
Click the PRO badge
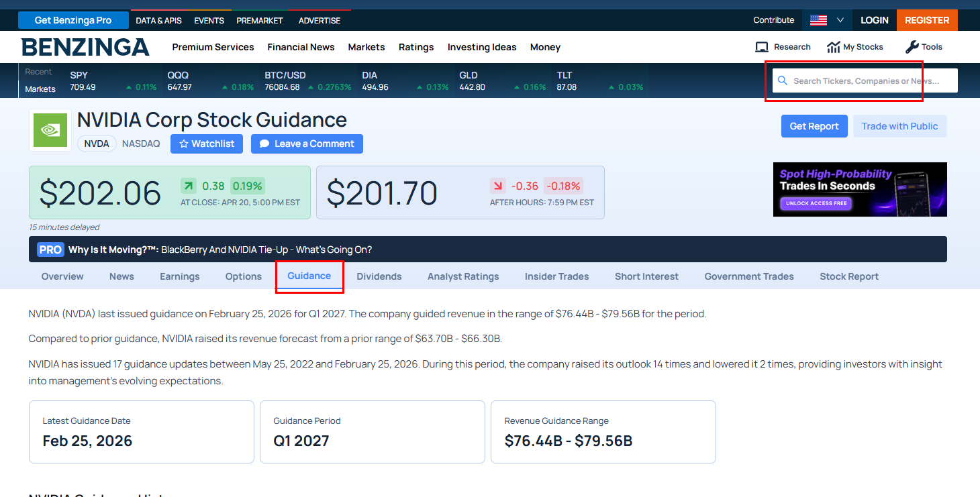pos(50,250)
